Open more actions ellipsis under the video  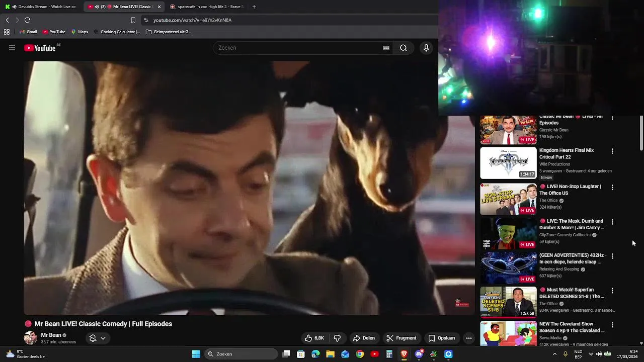coord(469,338)
